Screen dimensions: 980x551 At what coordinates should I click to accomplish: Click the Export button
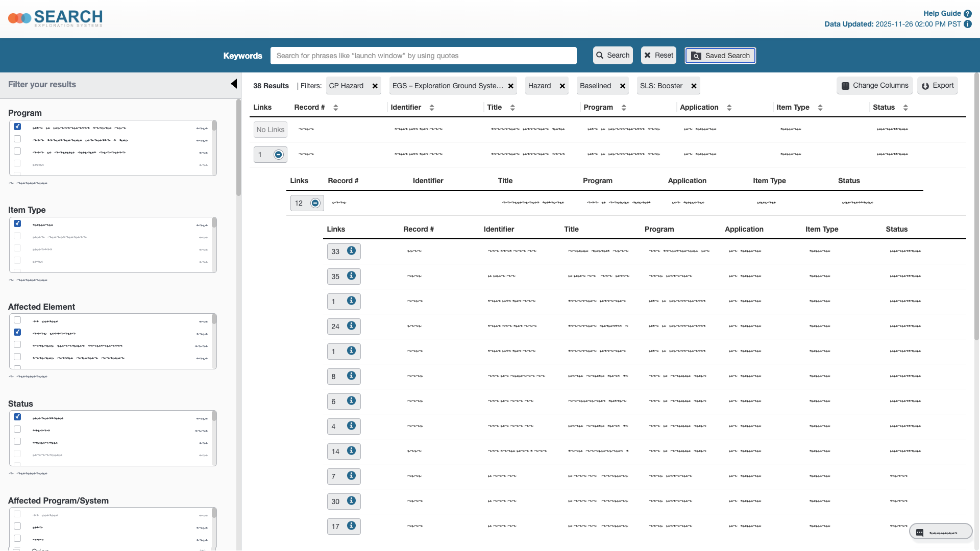[937, 86]
